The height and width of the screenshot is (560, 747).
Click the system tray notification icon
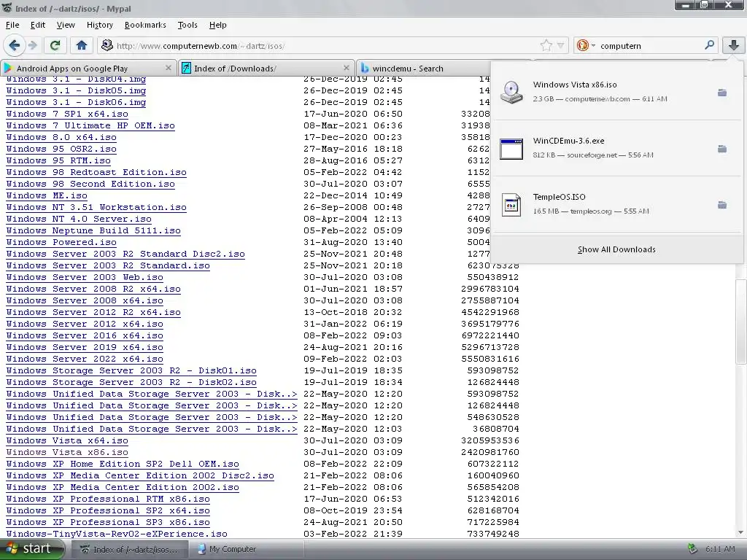coord(693,549)
